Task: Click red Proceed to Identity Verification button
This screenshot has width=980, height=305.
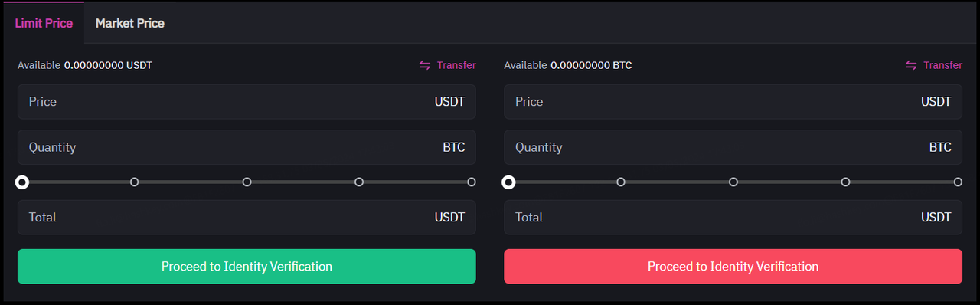Action: 733,267
